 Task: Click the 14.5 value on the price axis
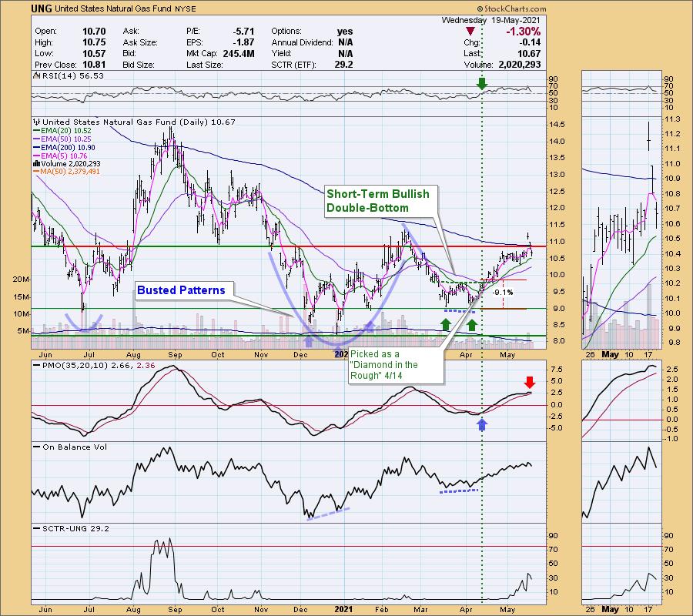pos(557,125)
